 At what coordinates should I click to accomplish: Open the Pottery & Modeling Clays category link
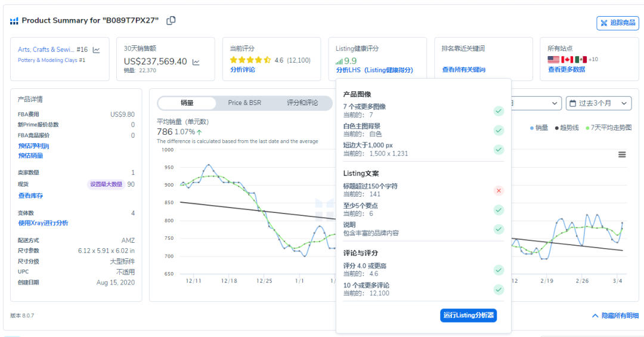click(x=48, y=60)
